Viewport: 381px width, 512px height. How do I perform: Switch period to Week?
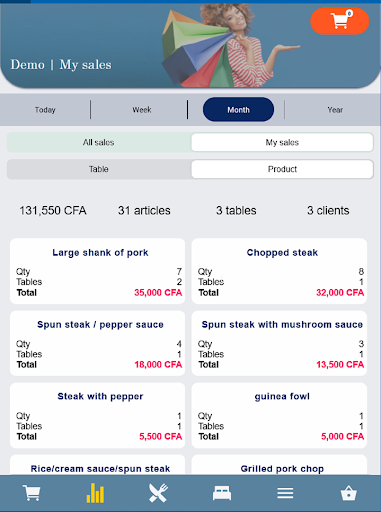point(142,110)
